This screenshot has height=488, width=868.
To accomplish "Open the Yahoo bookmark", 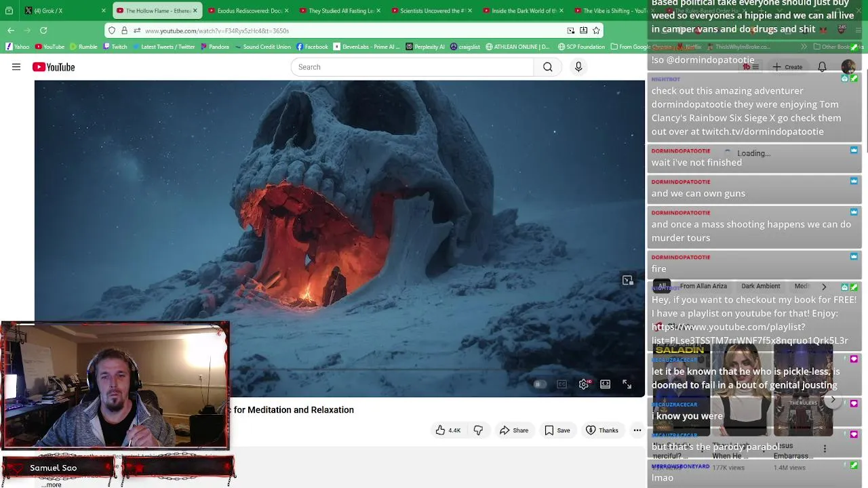I will point(18,47).
